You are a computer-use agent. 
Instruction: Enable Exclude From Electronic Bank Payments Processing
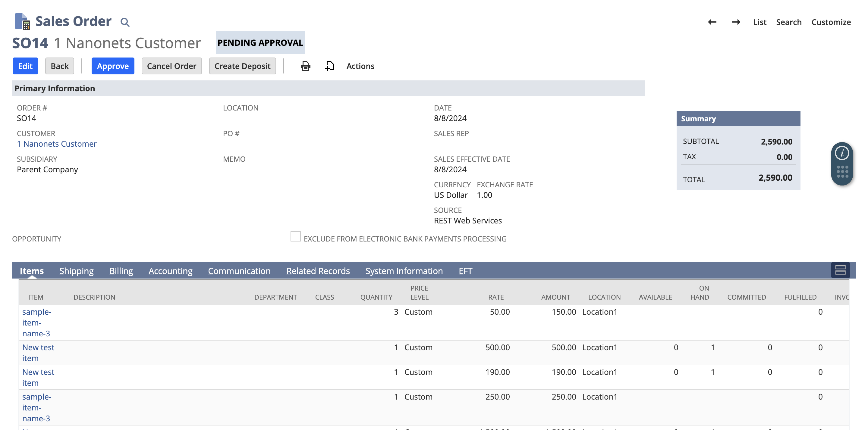(295, 237)
